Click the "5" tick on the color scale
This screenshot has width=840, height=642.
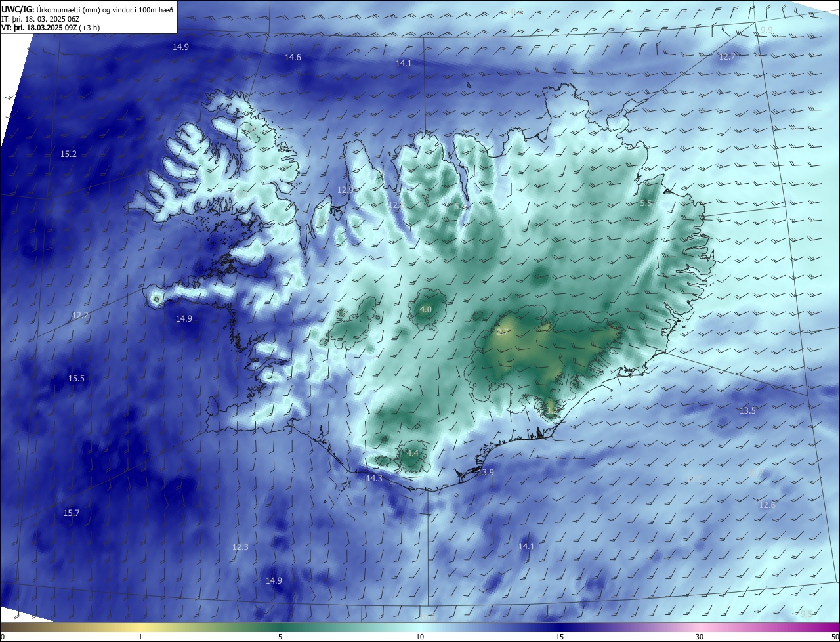(x=280, y=637)
